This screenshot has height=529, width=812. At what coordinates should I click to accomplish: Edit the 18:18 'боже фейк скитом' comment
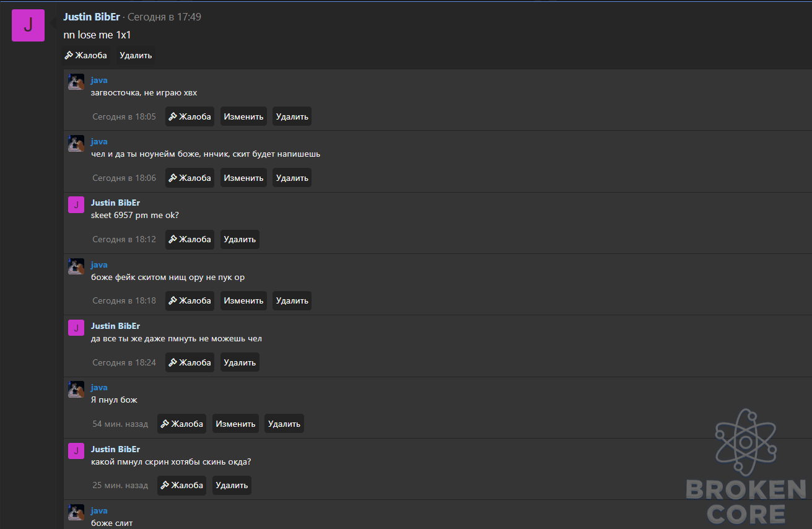tap(243, 300)
